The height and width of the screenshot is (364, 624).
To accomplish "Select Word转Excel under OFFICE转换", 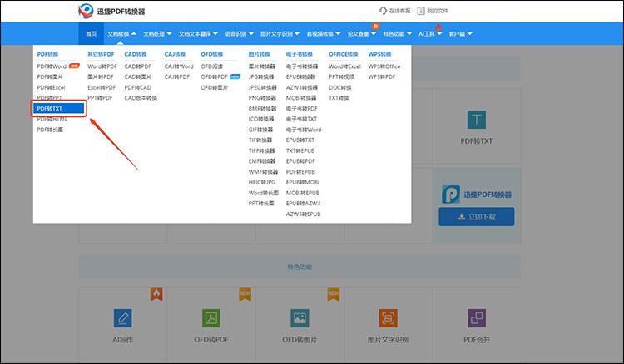I will tap(344, 66).
